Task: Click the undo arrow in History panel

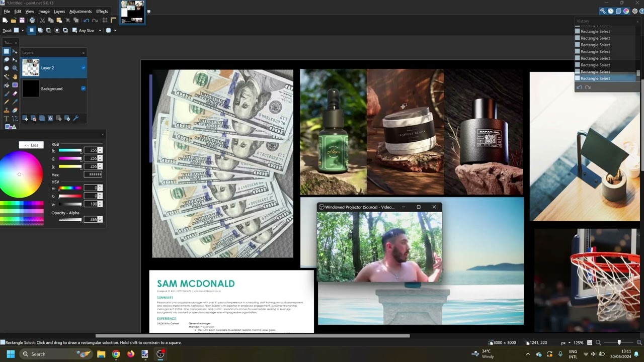Action: coord(579,87)
